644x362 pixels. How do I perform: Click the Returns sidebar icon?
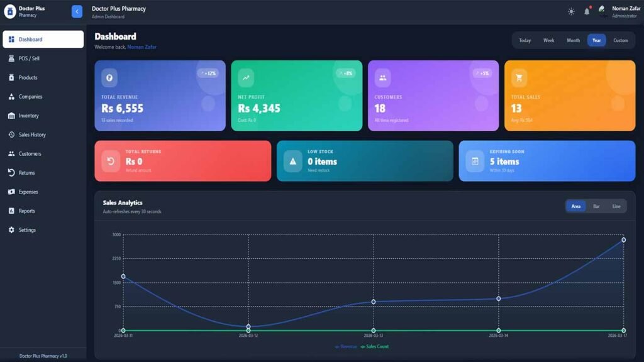point(11,173)
